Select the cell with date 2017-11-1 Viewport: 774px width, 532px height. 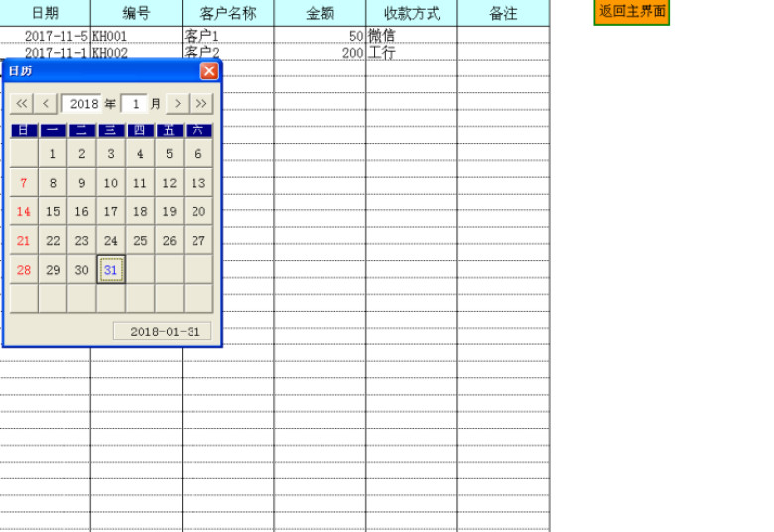pyautogui.click(x=45, y=52)
